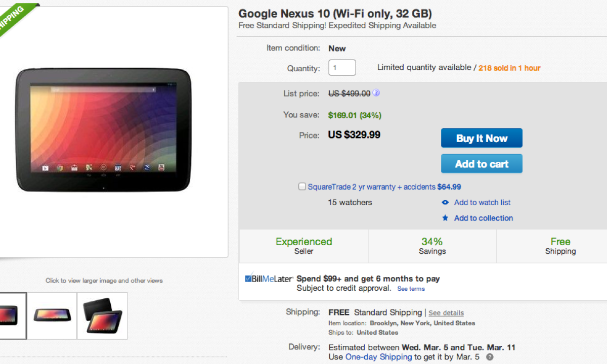Click the Add to collection link

tap(483, 218)
